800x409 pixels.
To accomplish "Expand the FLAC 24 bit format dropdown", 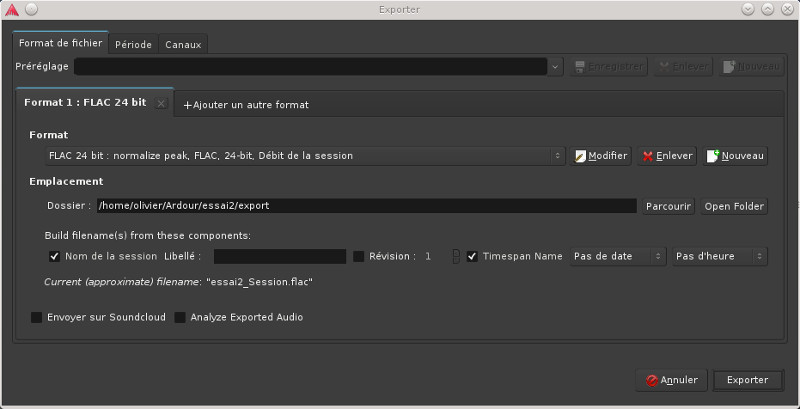I will tap(305, 156).
